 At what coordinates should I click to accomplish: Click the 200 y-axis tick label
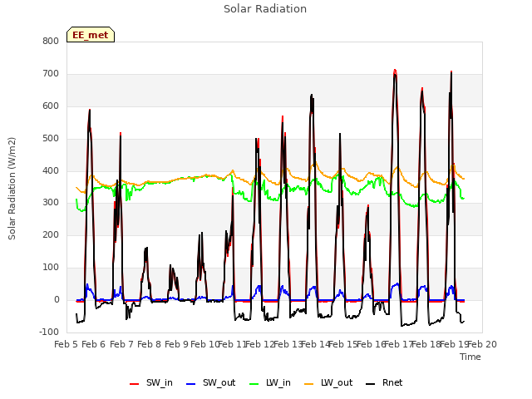click(51, 234)
